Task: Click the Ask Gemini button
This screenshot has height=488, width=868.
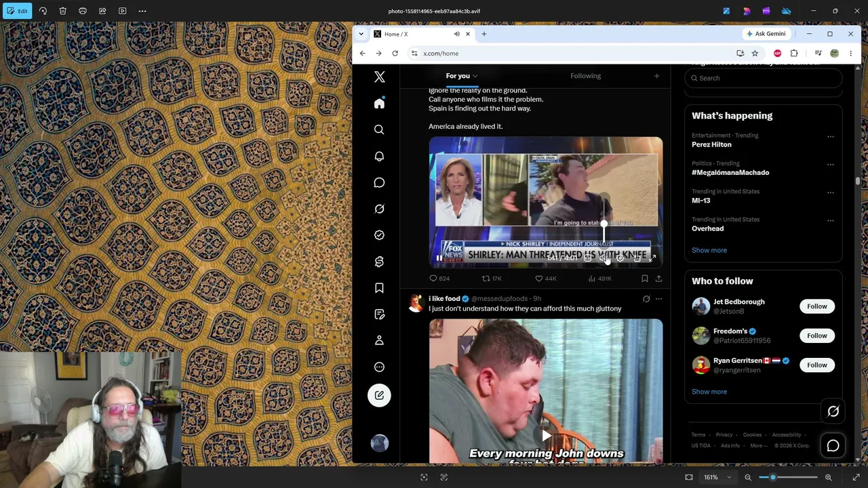Action: (x=766, y=34)
